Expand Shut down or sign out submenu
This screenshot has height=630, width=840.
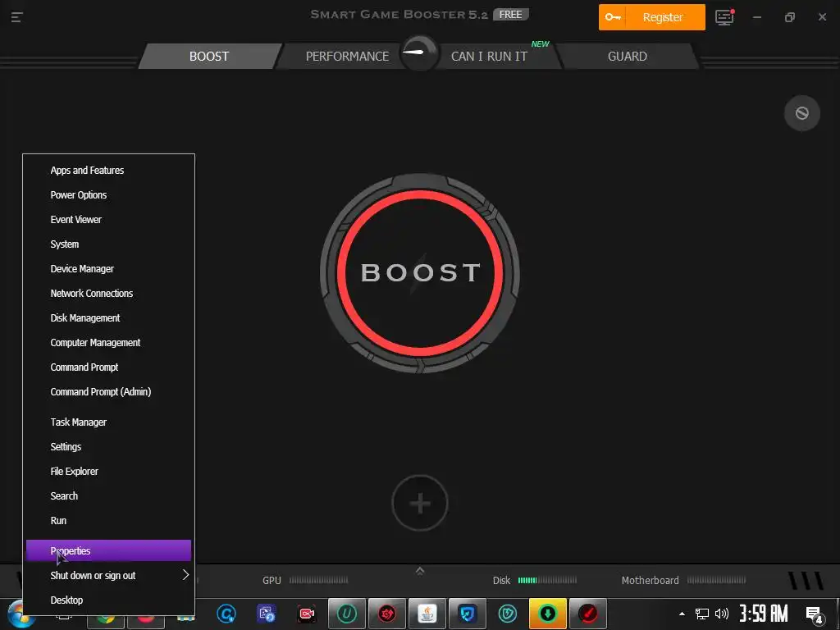pos(108,575)
